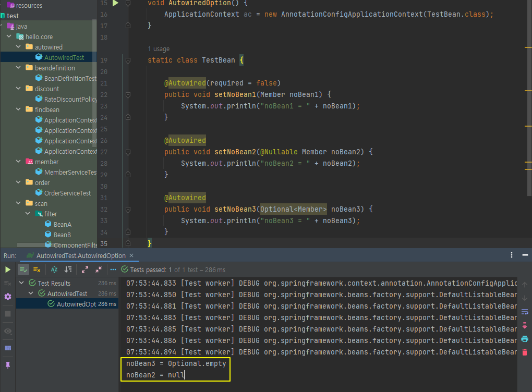532x392 pixels.
Task: Collapse the discount folder
Action: (x=18, y=89)
